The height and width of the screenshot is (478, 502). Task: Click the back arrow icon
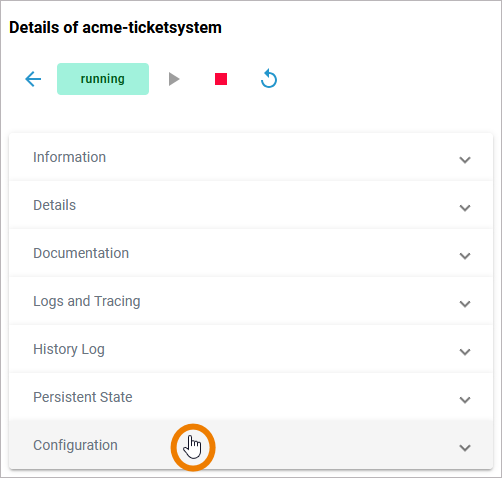33,79
